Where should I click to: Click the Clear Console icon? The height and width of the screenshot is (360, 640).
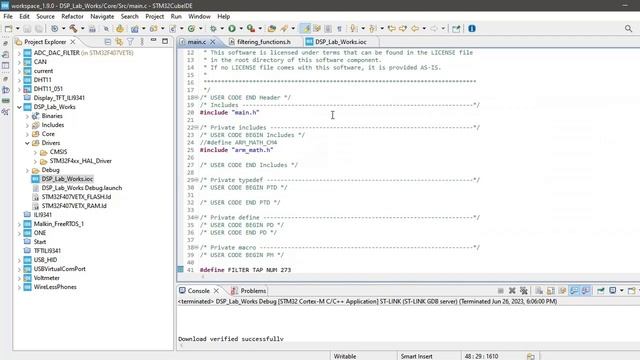[539, 291]
